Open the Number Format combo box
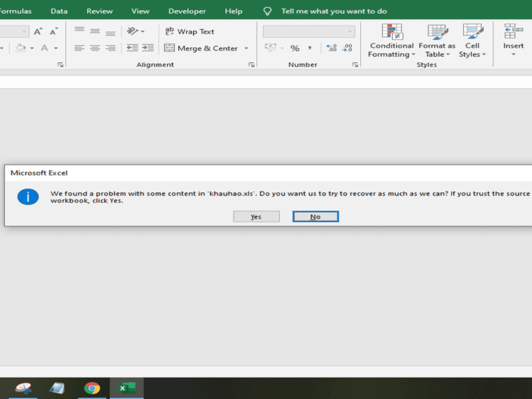532x399 pixels. [x=309, y=32]
